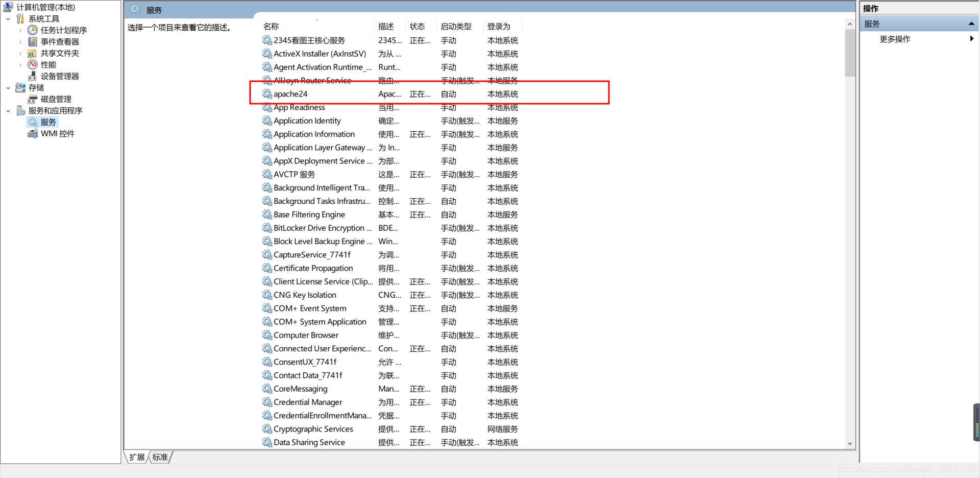Click the gear icon for apache24 service
The height and width of the screenshot is (478, 980).
267,94
